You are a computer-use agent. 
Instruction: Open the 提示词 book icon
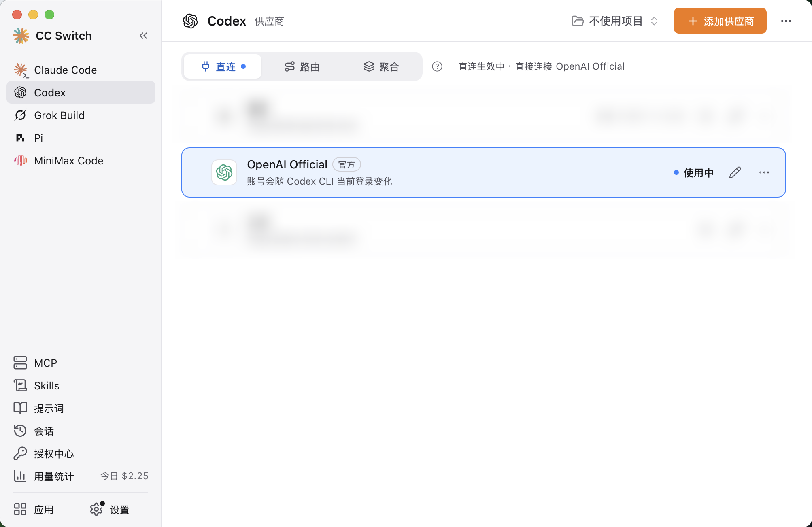point(20,408)
